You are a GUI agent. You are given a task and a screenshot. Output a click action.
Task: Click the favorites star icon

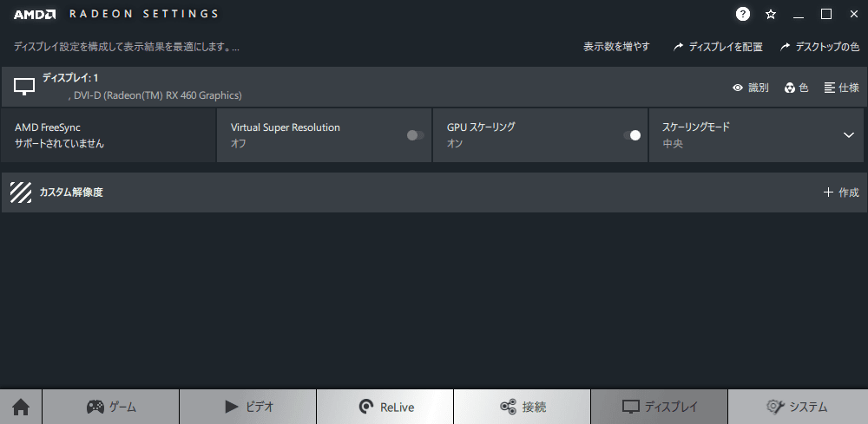771,15
